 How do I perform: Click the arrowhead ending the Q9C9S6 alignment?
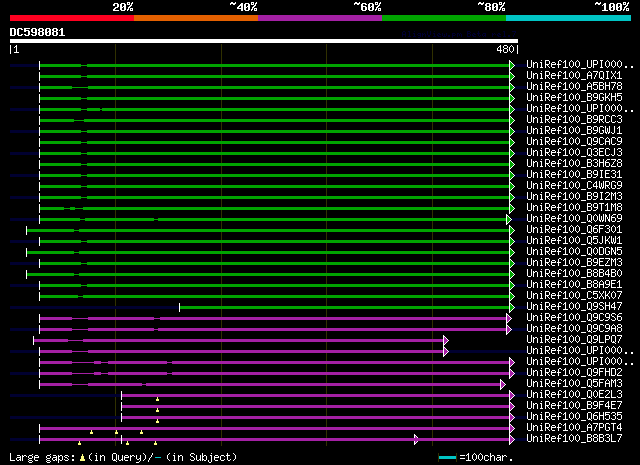509,318
